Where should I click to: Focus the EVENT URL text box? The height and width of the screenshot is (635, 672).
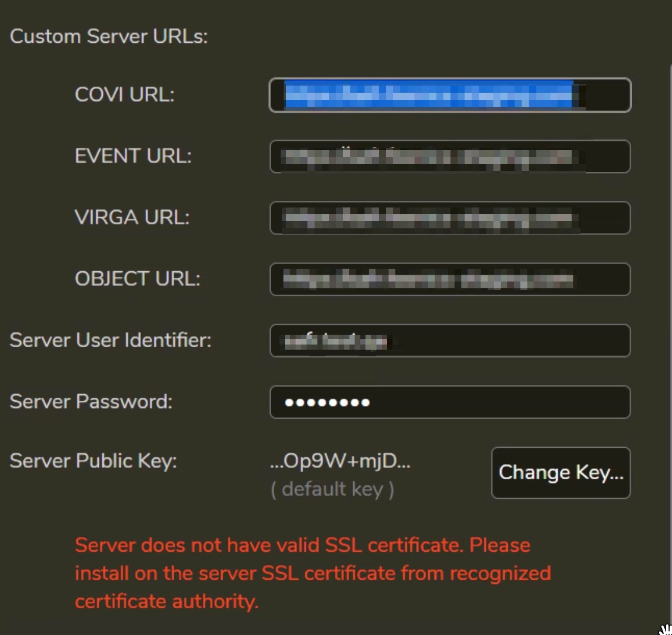pos(450,156)
